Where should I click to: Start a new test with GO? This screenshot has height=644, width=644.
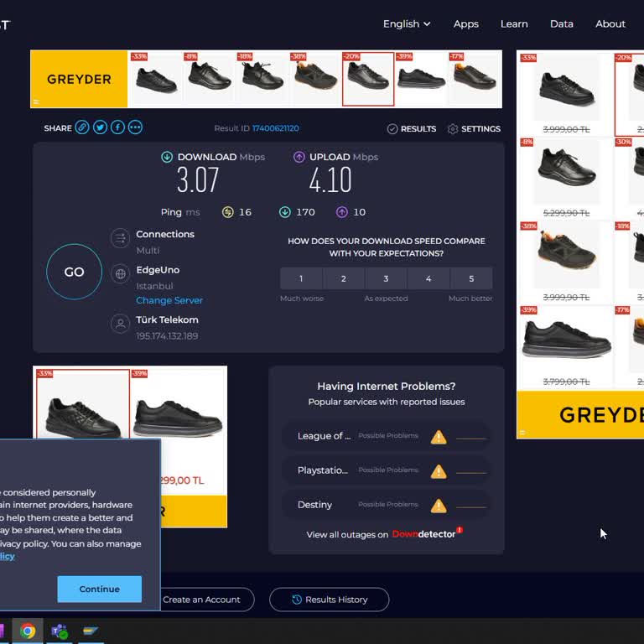(74, 272)
